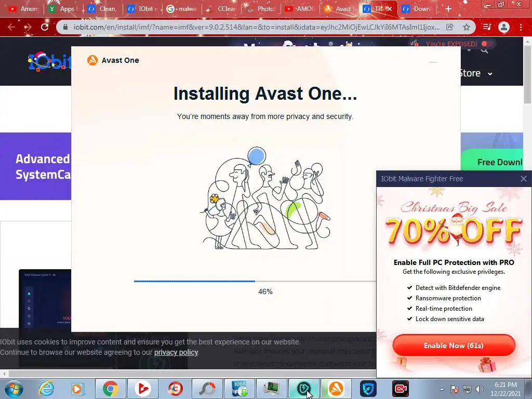Open the privacy policy link
The width and height of the screenshot is (532, 399).
(x=176, y=352)
